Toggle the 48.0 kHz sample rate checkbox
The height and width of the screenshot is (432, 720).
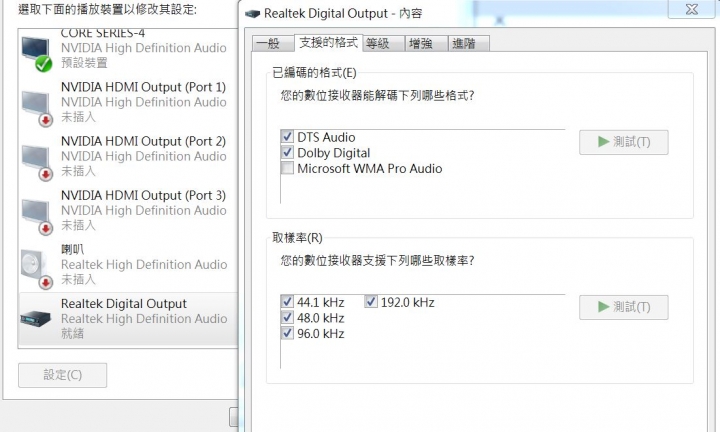click(287, 318)
